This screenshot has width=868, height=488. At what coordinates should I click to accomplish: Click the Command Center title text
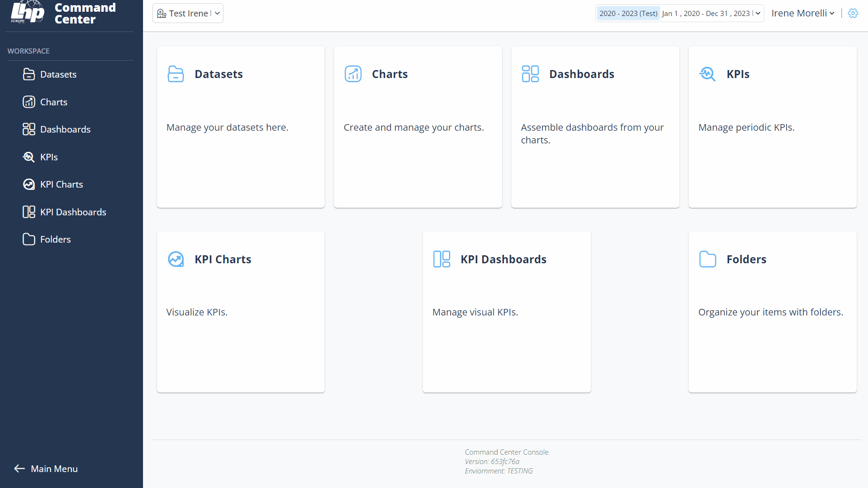[x=85, y=13]
